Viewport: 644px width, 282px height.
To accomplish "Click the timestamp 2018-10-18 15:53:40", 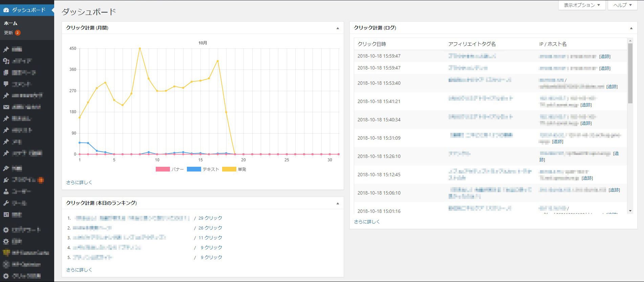I will (379, 83).
